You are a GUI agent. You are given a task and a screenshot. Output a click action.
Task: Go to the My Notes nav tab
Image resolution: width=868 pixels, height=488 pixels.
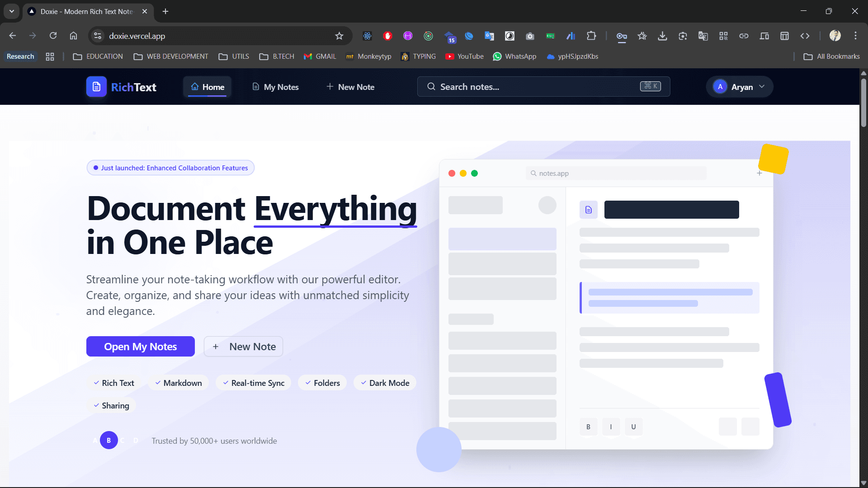[x=275, y=87]
